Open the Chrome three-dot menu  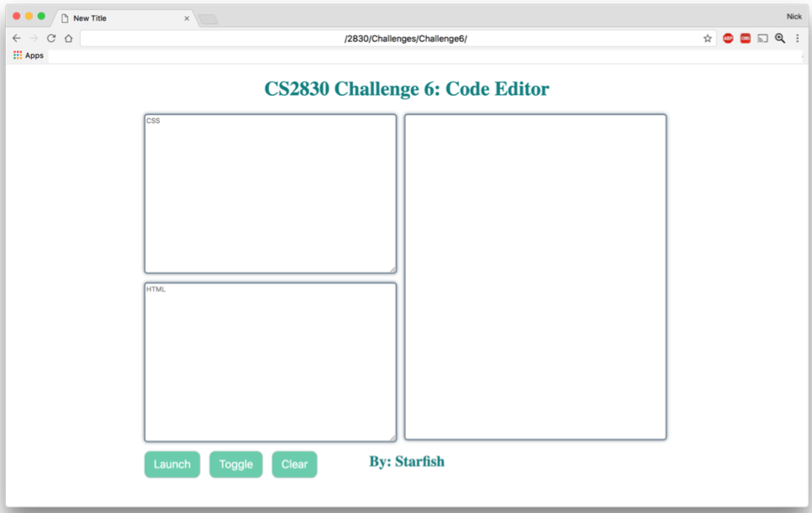click(798, 39)
